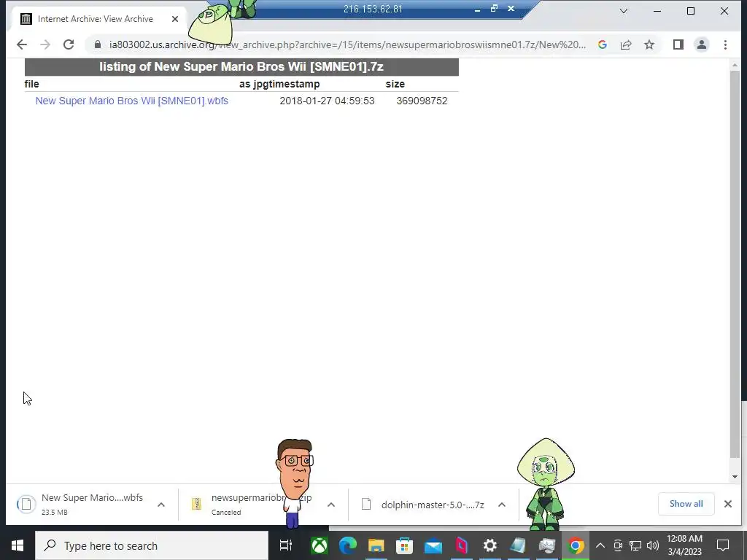747x560 pixels.
Task: Close the Internet Archive tab
Action: [x=175, y=19]
